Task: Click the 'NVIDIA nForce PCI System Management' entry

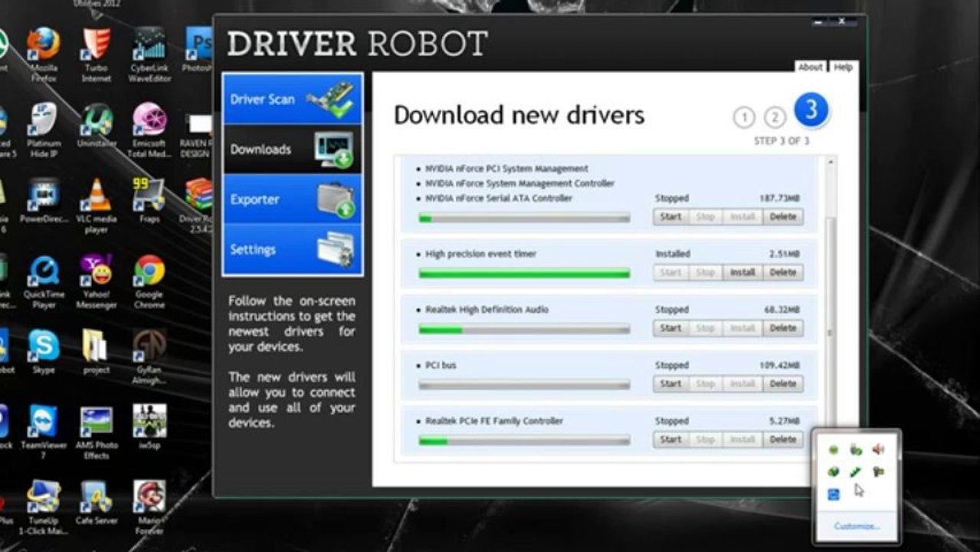Action: (x=506, y=169)
